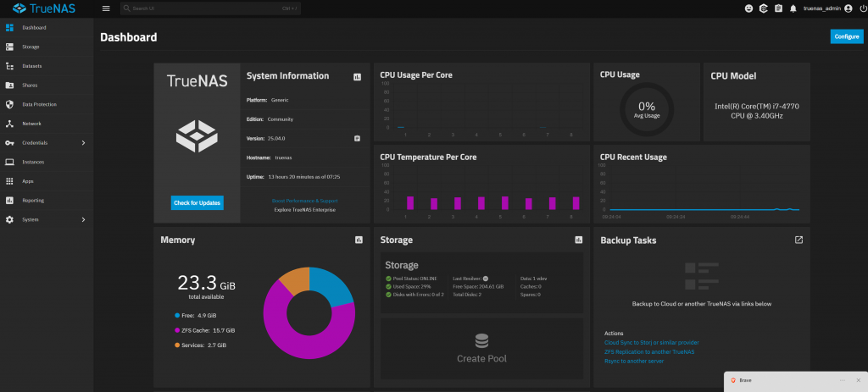
Task: Follow ZFS Replication to another TrueNAS link
Action: point(649,351)
